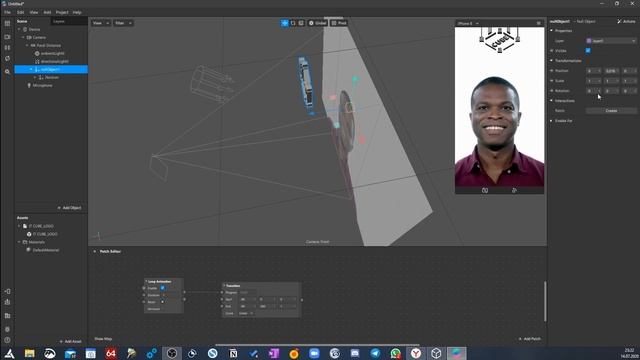Collapse the Interactions section in inspector

point(551,100)
